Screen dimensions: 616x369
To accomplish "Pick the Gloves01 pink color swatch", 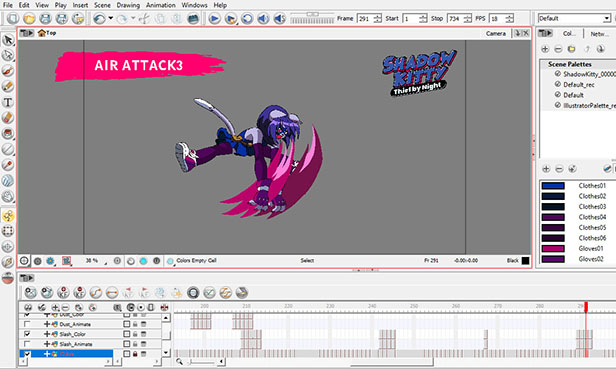I will pyautogui.click(x=553, y=248).
